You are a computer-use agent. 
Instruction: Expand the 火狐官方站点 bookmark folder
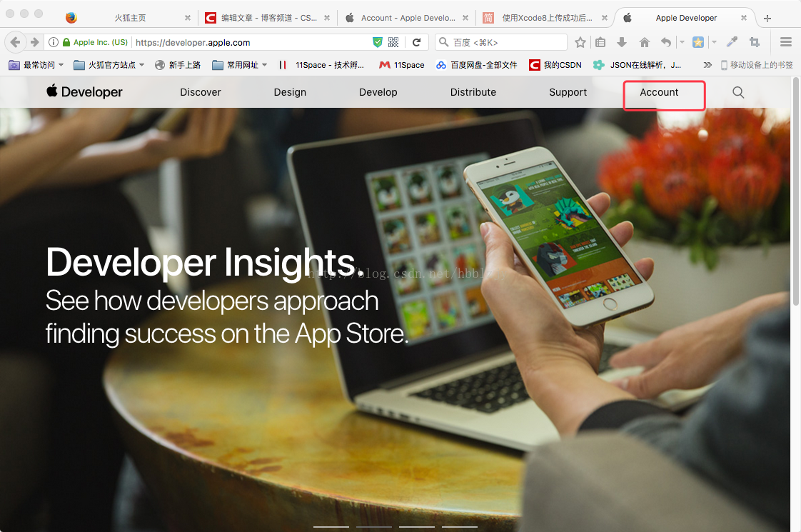(x=109, y=65)
